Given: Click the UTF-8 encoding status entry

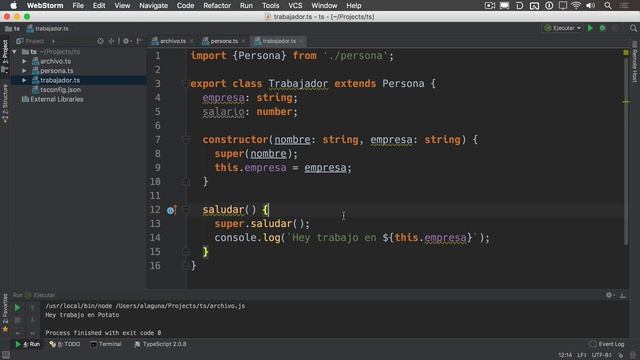Looking at the screenshot, I should coord(602,355).
